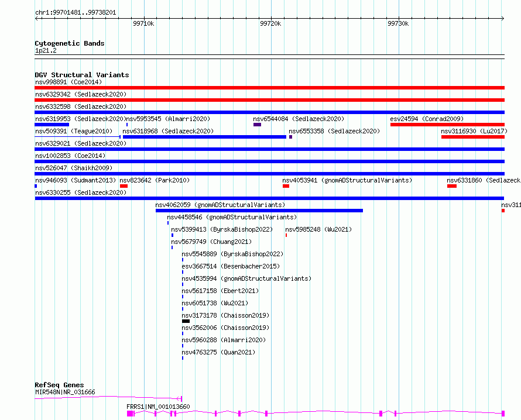Click the DGV Structural Variants track title
521x420 pixels.
coord(82,75)
